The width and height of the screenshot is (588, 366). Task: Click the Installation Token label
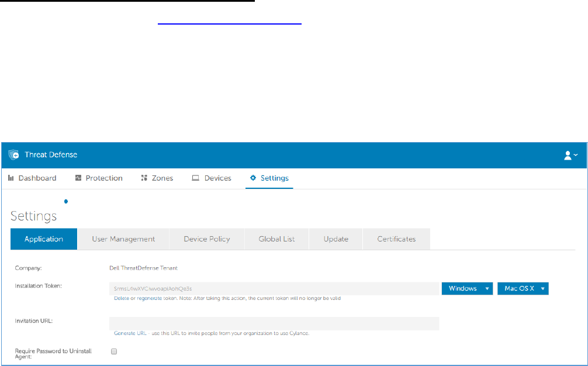(x=38, y=286)
